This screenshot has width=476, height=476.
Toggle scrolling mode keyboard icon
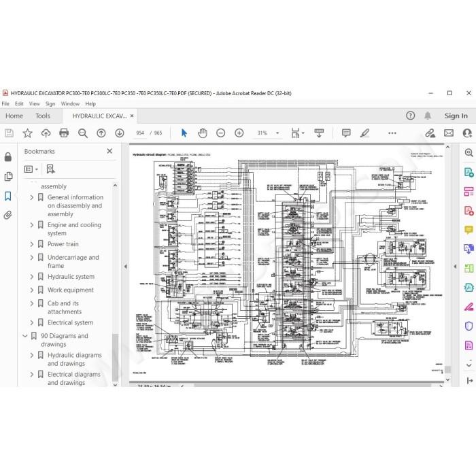pos(319,133)
